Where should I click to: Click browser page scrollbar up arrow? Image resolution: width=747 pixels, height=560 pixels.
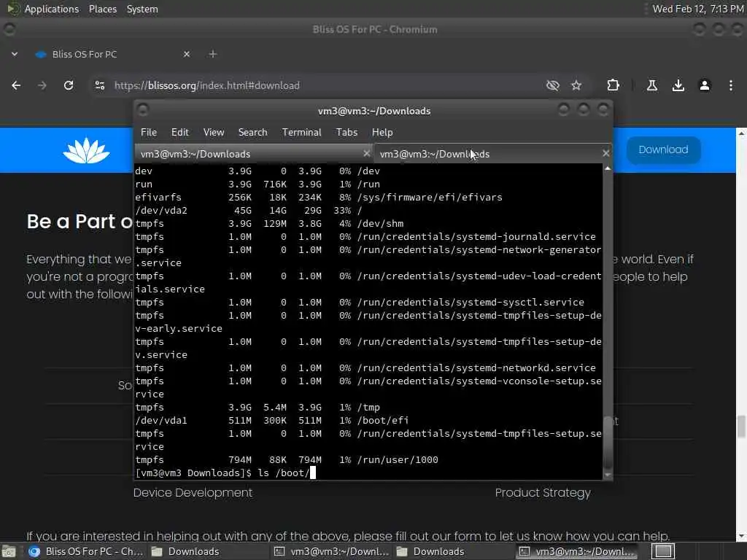click(x=741, y=133)
